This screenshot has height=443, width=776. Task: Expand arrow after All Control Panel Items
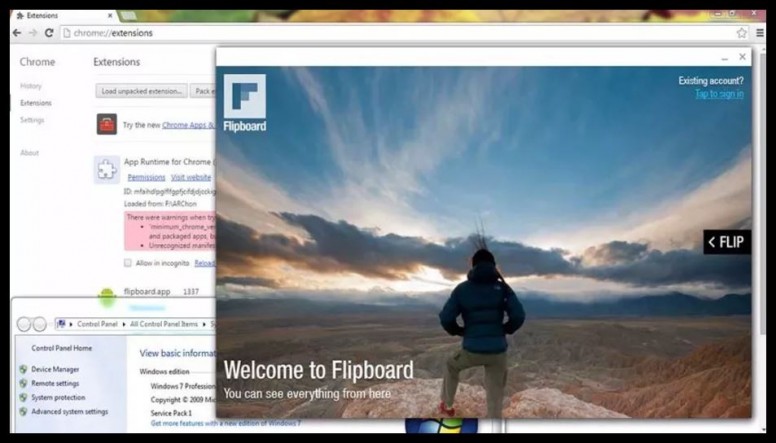pyautogui.click(x=203, y=324)
